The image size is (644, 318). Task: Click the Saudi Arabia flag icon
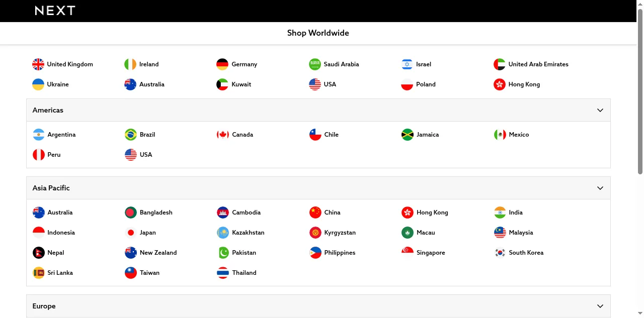tap(315, 64)
